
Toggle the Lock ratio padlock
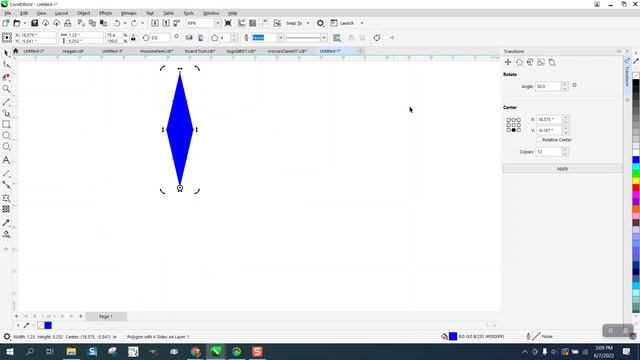point(133,38)
